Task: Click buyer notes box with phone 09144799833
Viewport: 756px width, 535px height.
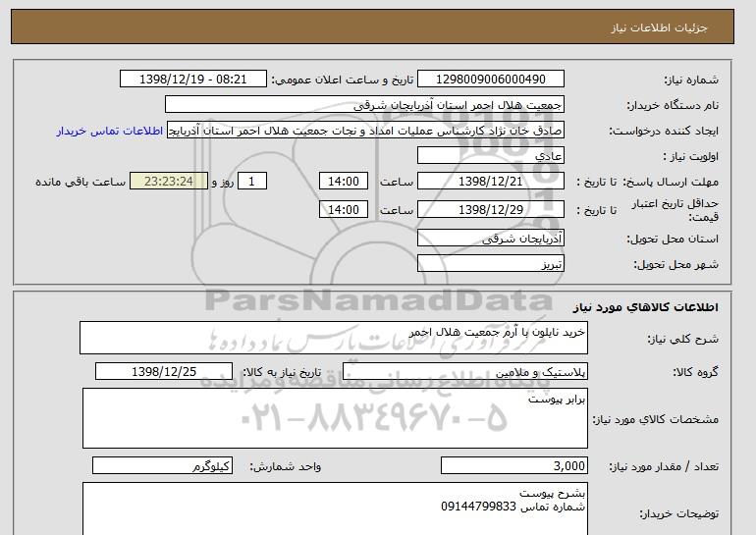Action: 335,508
